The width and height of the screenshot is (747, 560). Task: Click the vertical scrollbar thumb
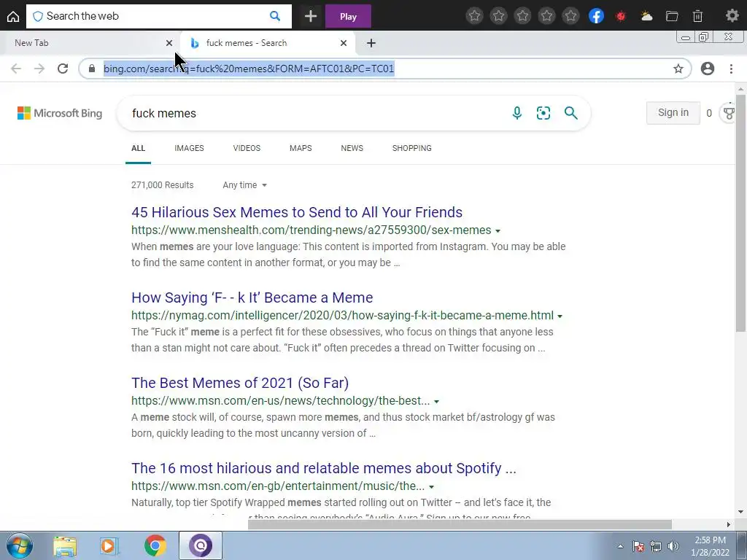[741, 213]
